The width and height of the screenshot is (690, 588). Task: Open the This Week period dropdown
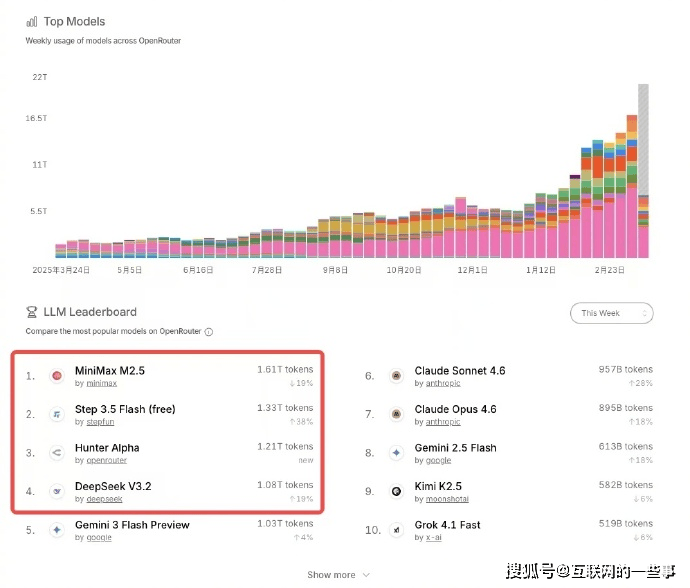coord(612,313)
